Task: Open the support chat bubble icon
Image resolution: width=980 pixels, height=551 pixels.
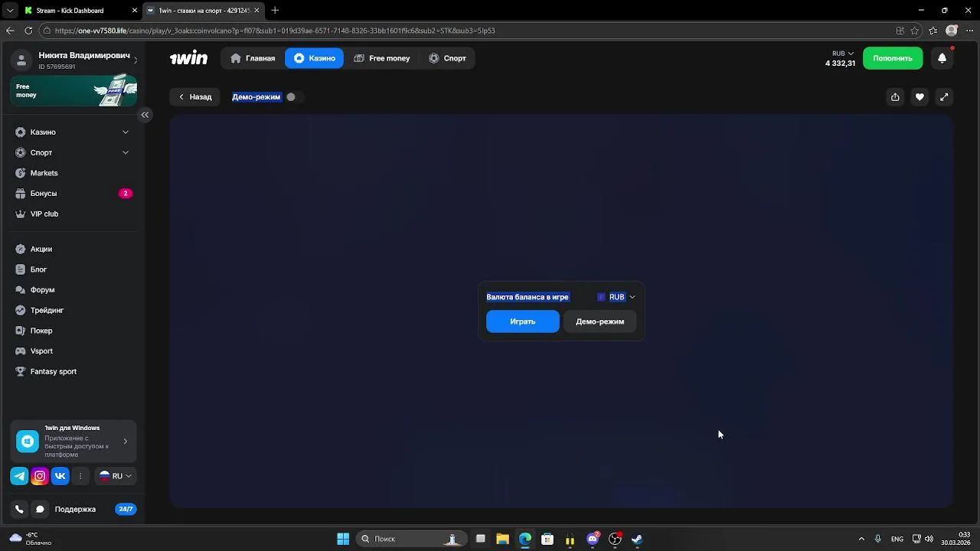Action: 40,509
